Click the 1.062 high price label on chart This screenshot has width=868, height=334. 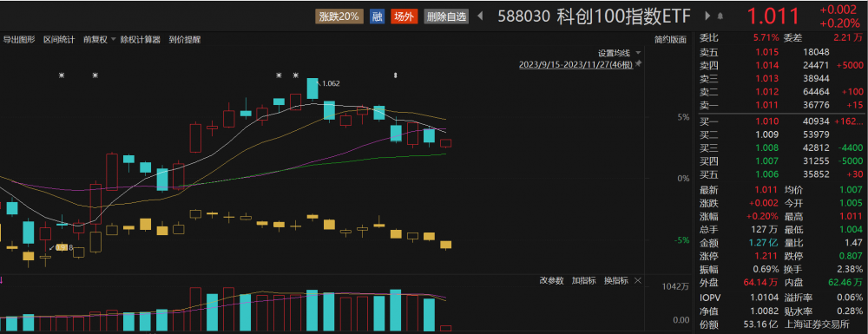(x=331, y=83)
